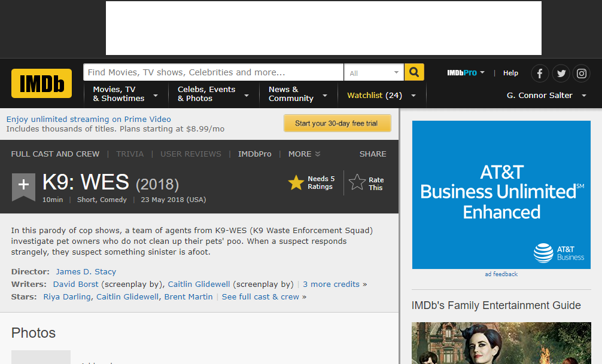
Task: Open star Brent Martin's page
Action: point(188,297)
